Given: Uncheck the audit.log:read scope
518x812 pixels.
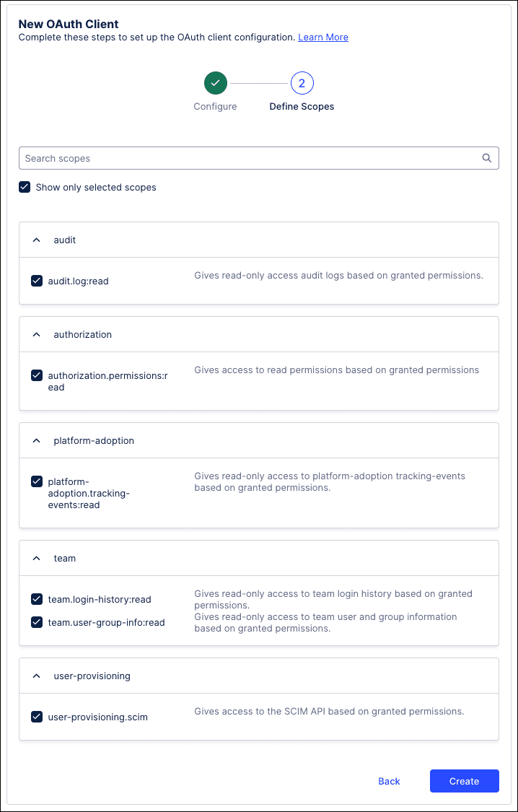Looking at the screenshot, I should tap(37, 281).
